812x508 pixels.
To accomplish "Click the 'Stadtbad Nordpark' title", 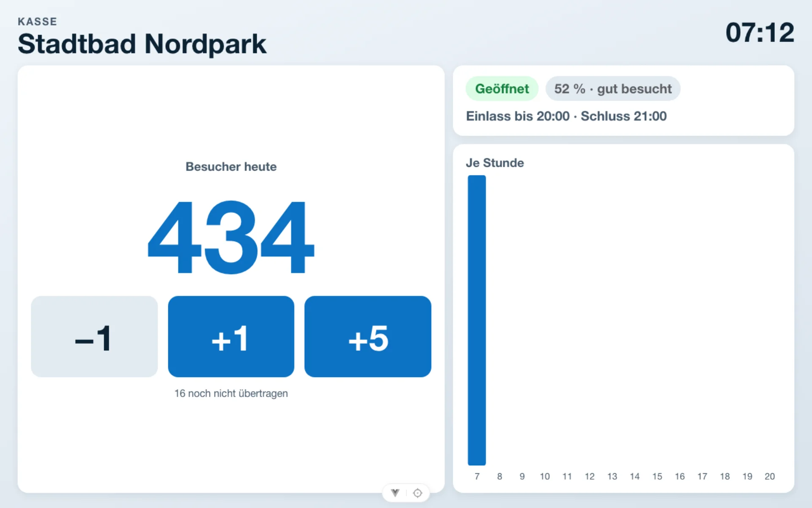I will [142, 44].
